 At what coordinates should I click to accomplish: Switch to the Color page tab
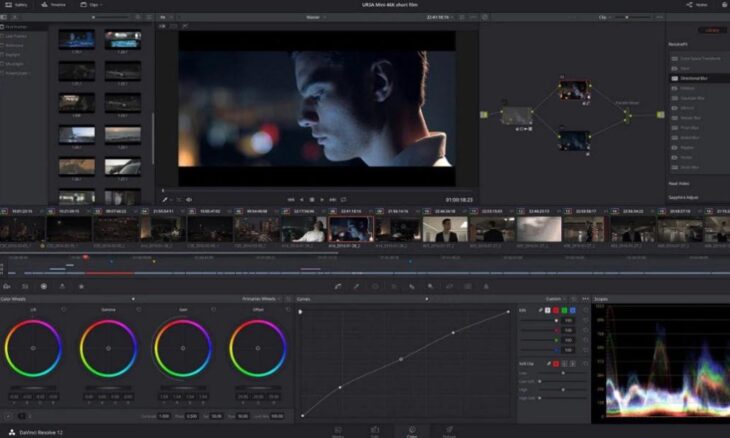tap(411, 433)
